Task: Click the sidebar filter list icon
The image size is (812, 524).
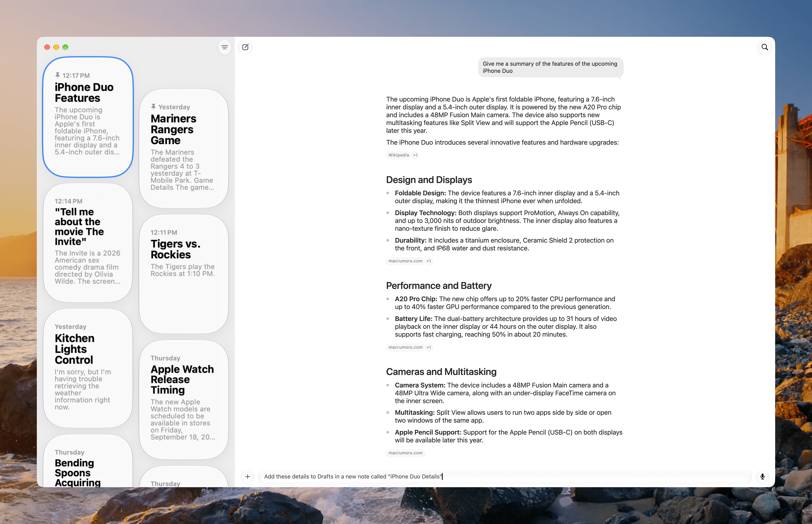Action: [224, 47]
